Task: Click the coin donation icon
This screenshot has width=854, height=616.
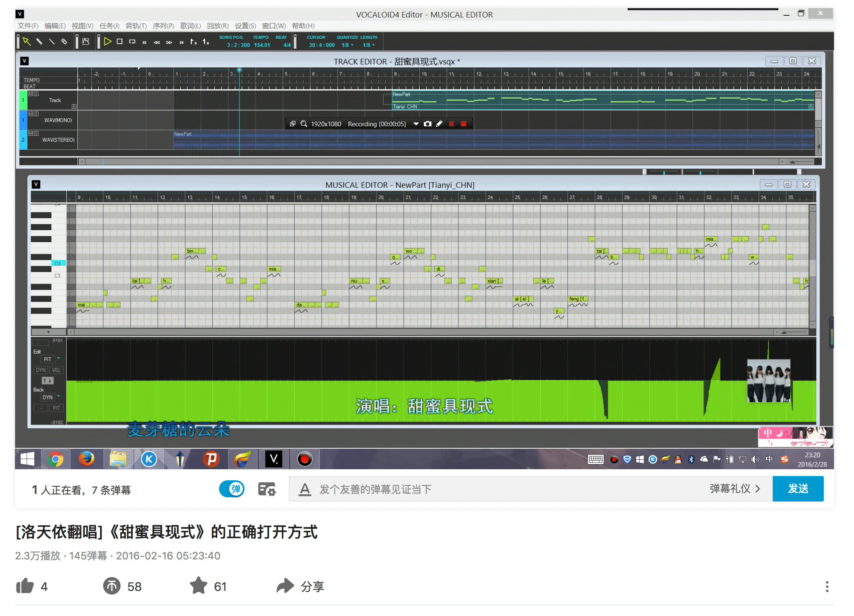Action: 112,586
